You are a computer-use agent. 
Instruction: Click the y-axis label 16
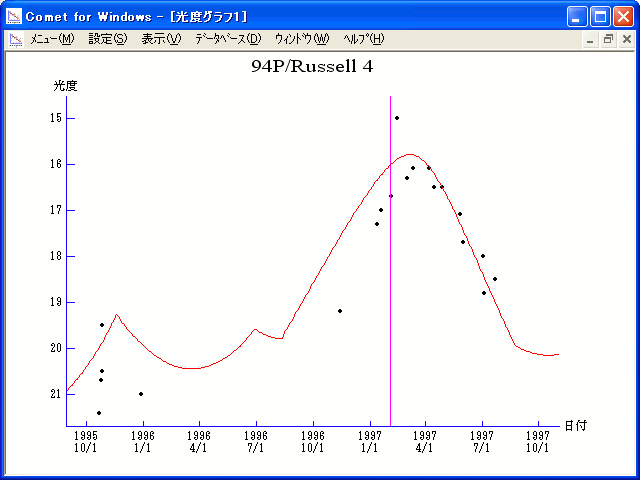(56, 164)
